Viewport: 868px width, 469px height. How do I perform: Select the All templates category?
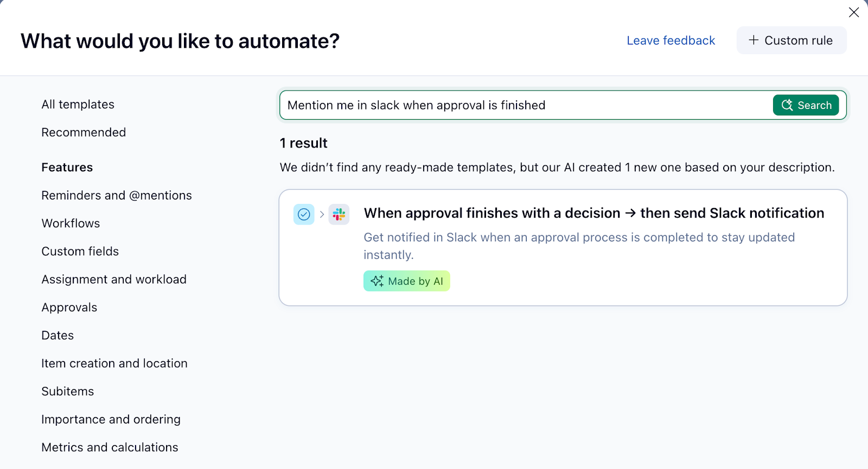(x=78, y=105)
